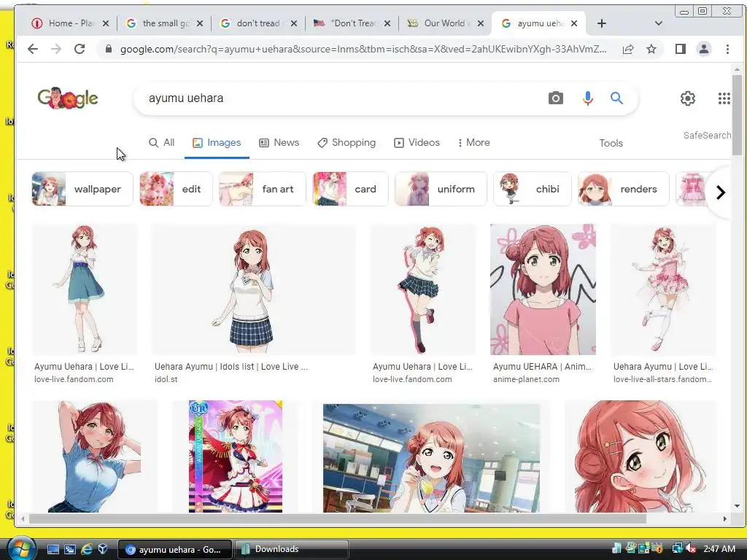Switch to the Downloads taskbar window
Screen dimensions: 747x560
[x=293, y=549]
